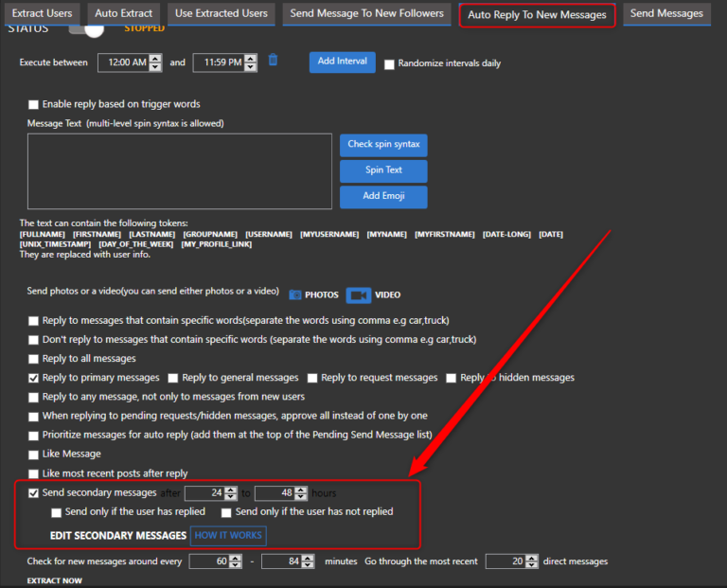Image resolution: width=727 pixels, height=588 pixels.
Task: Decrease check interval minimum 60 minutes
Action: pyautogui.click(x=235, y=565)
